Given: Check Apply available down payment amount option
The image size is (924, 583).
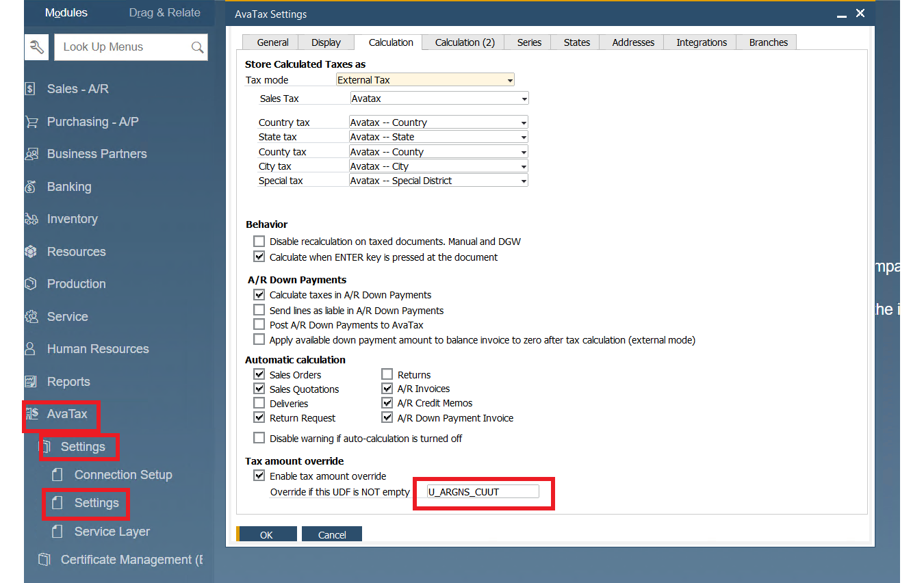Looking at the screenshot, I should point(259,339).
